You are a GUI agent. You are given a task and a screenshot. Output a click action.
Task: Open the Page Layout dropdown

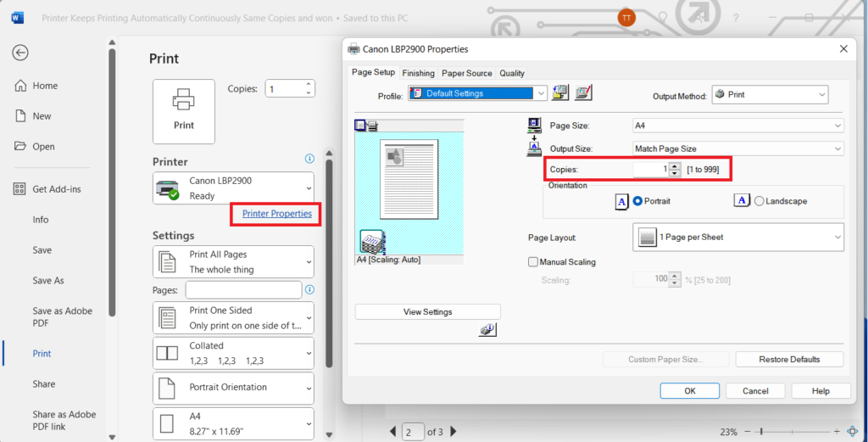coord(738,237)
